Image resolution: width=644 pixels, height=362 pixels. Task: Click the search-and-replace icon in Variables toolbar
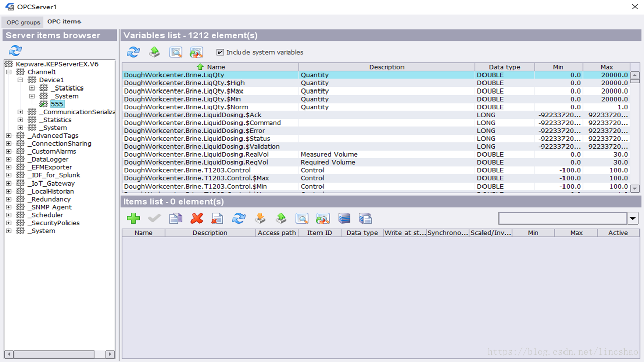(x=196, y=52)
